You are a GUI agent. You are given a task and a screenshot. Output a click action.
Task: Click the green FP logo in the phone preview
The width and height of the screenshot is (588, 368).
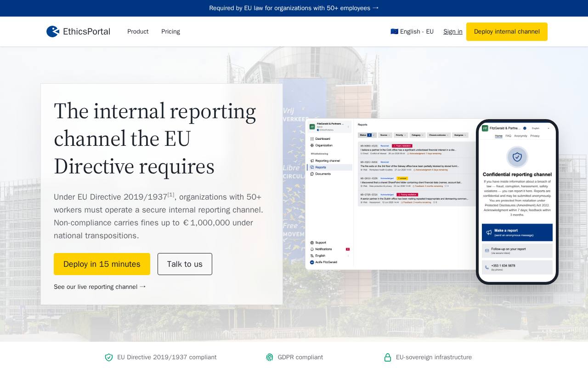click(x=485, y=128)
